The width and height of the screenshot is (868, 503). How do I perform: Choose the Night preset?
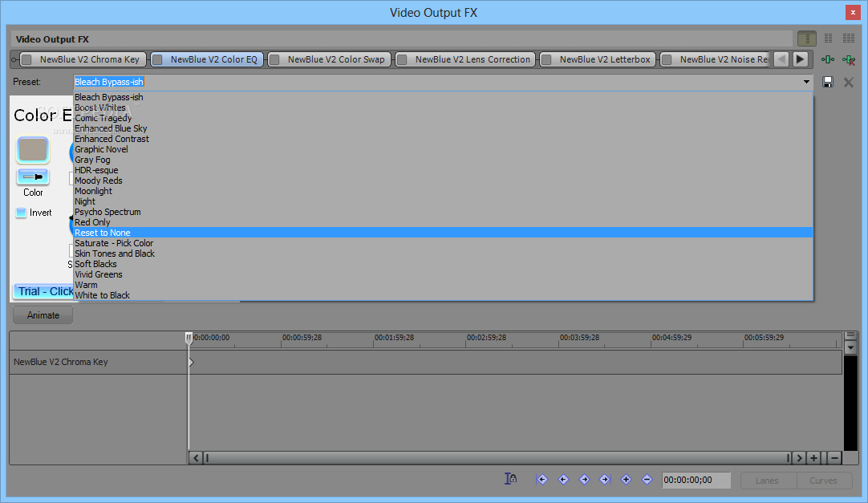point(444,201)
